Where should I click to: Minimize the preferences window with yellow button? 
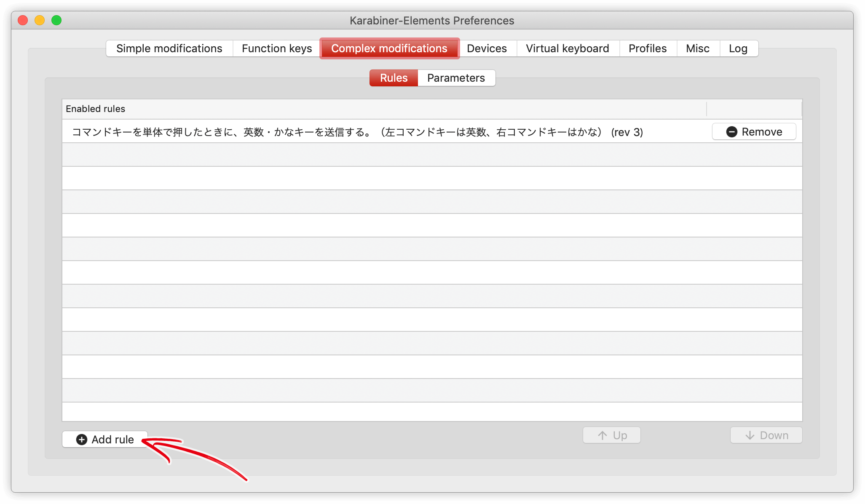(x=40, y=20)
